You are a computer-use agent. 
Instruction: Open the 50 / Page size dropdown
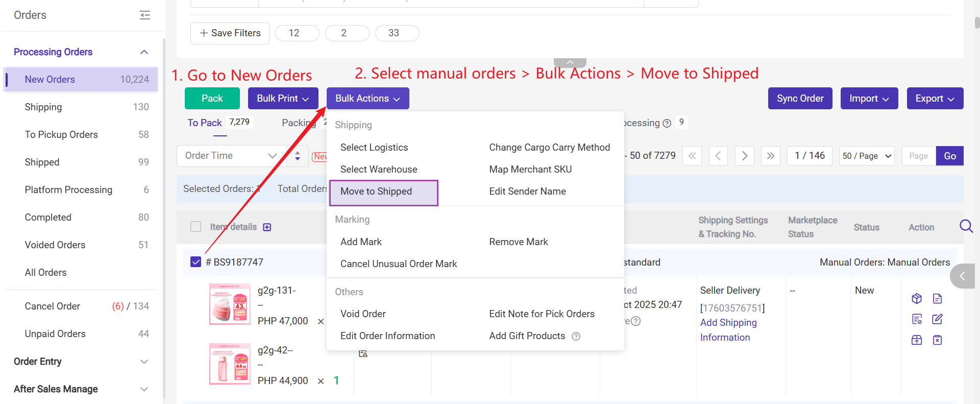pos(867,156)
